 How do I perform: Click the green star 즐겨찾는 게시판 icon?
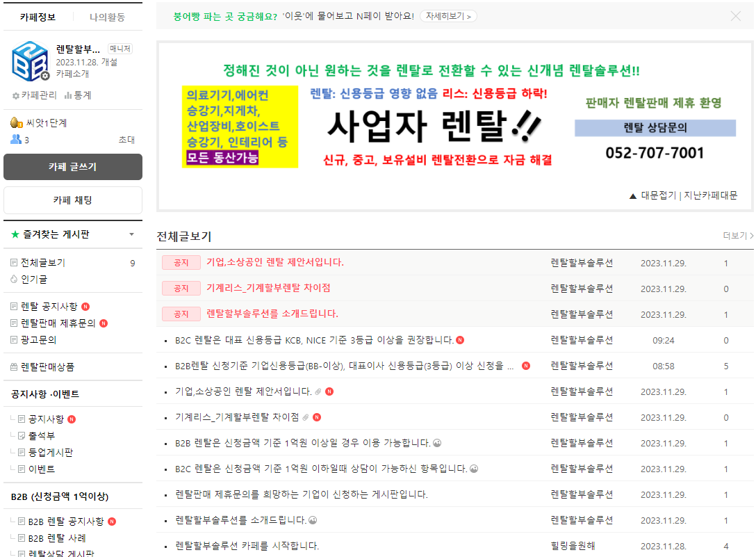click(15, 234)
